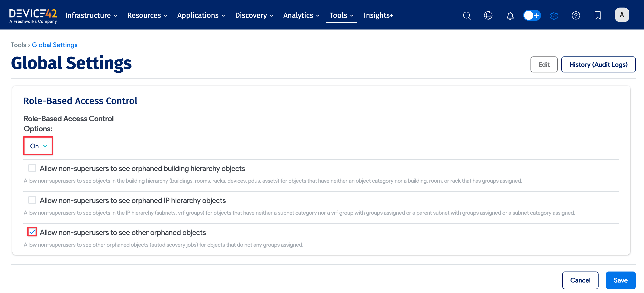Open the notifications bell

click(510, 16)
